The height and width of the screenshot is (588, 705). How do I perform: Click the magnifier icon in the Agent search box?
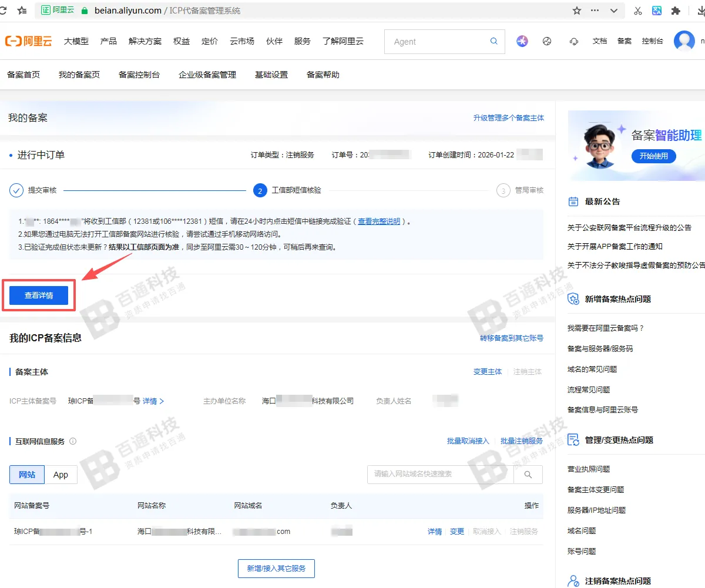493,42
